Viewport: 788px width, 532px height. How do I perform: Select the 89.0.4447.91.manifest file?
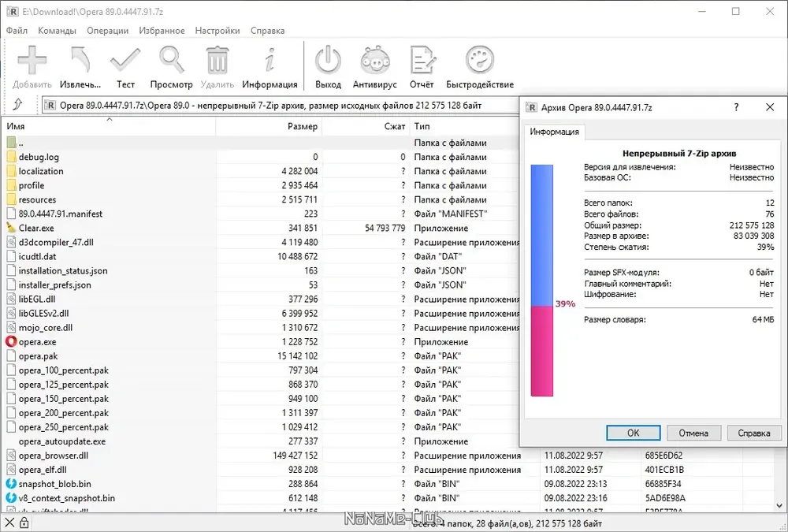[61, 214]
